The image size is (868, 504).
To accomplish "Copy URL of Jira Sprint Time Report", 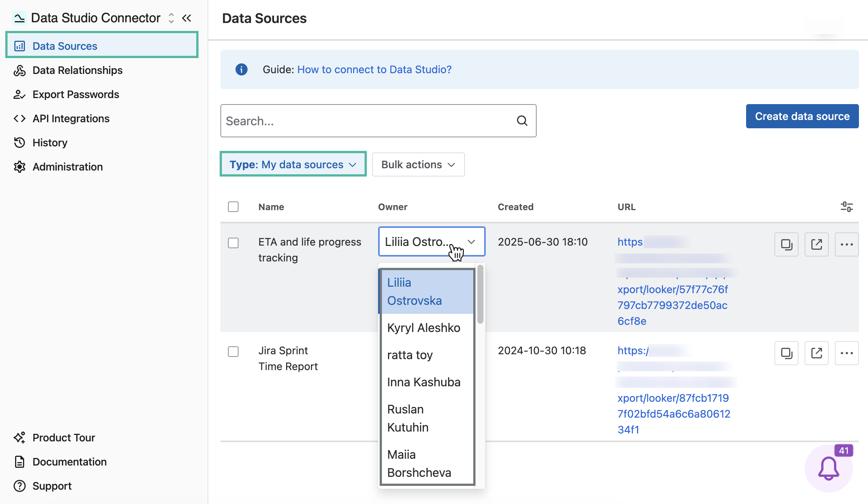I will [x=786, y=353].
